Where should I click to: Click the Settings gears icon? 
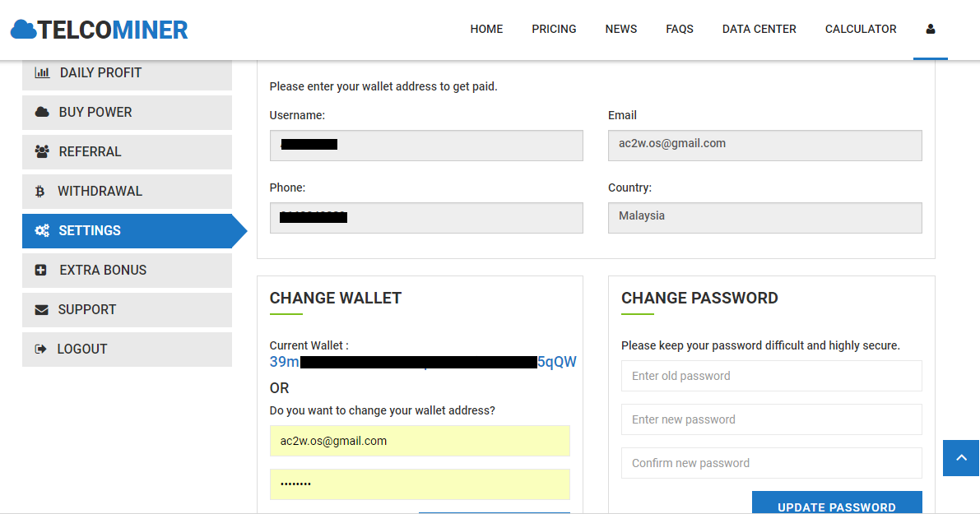click(42, 230)
